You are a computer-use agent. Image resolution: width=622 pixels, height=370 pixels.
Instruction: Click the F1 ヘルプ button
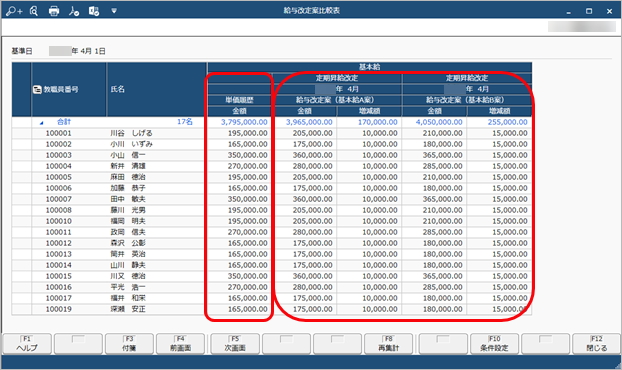pos(27,343)
